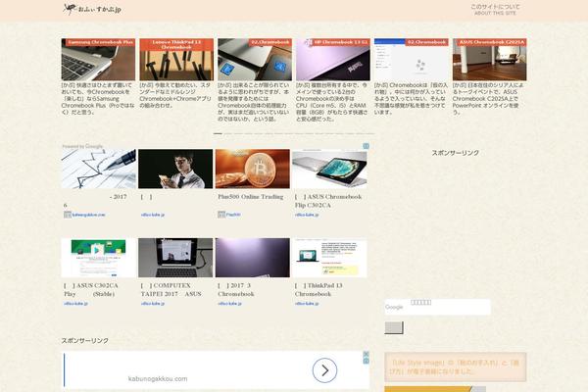Open the Samsung Chromebook Plus carousel thumbnail
The image size is (588, 392).
(x=98, y=59)
